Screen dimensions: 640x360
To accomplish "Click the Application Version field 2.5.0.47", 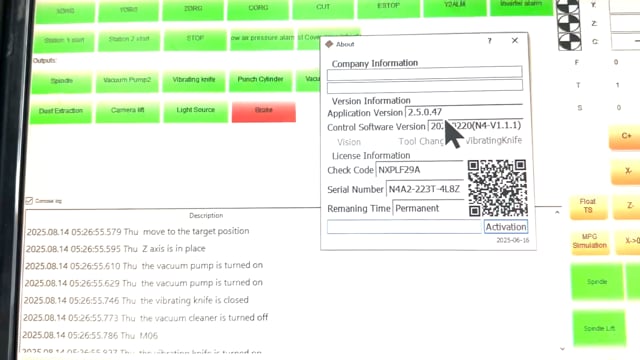I will (x=464, y=112).
